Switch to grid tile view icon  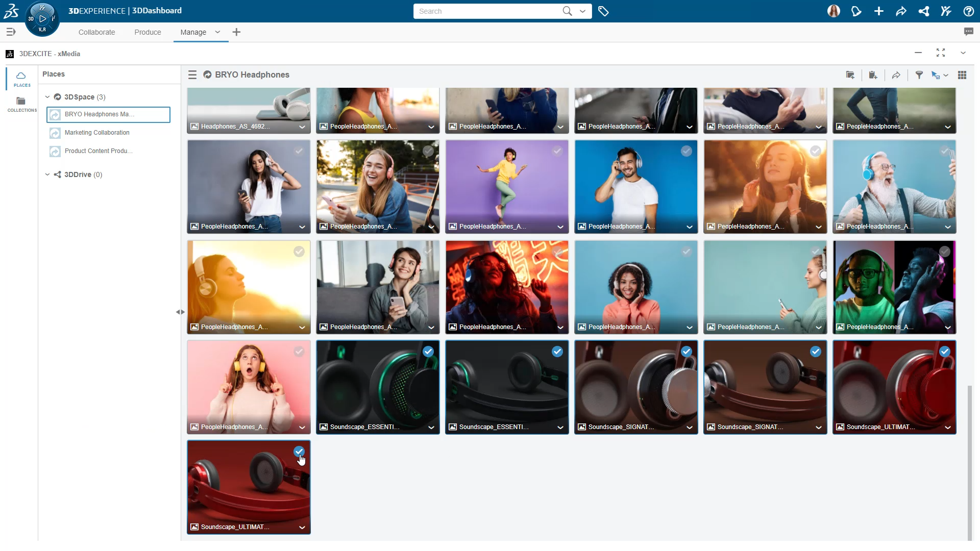click(962, 75)
